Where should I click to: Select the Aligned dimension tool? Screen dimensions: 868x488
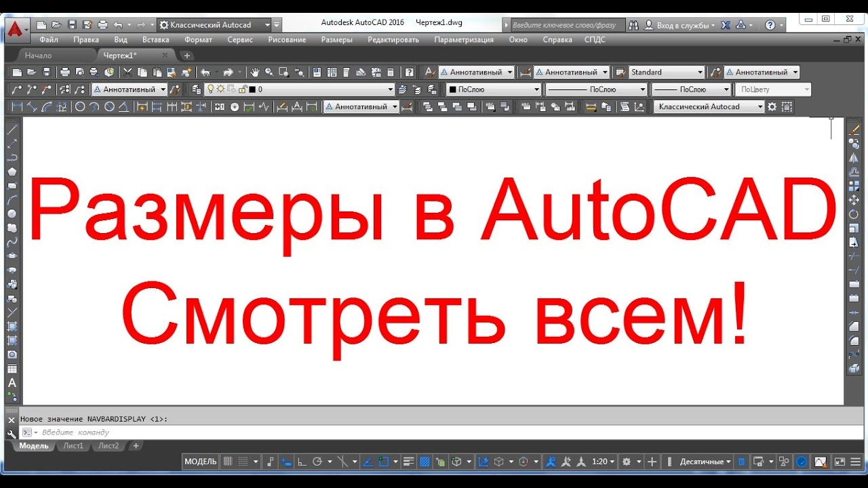pyautogui.click(x=32, y=106)
